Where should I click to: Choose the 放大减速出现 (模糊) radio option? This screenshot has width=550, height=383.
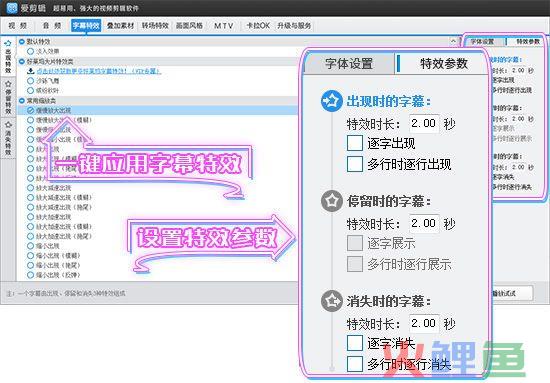(31, 197)
